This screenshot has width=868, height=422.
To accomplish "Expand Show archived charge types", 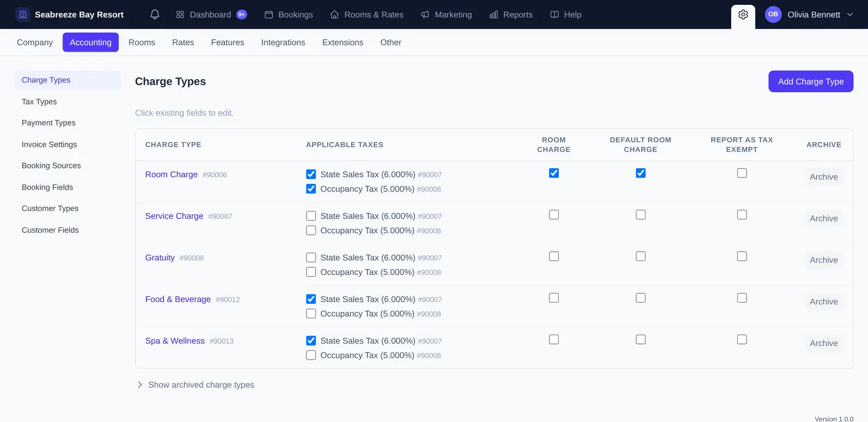I will [195, 385].
